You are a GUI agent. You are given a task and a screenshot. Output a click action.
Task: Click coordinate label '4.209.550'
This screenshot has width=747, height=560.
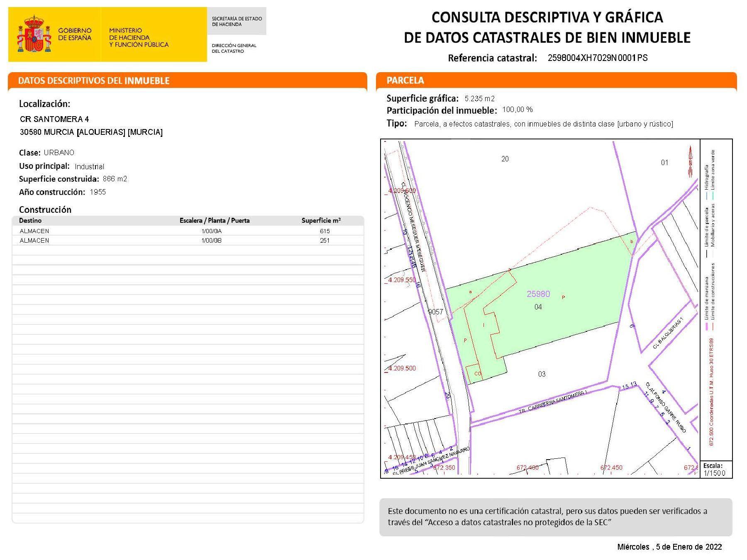pos(402,280)
